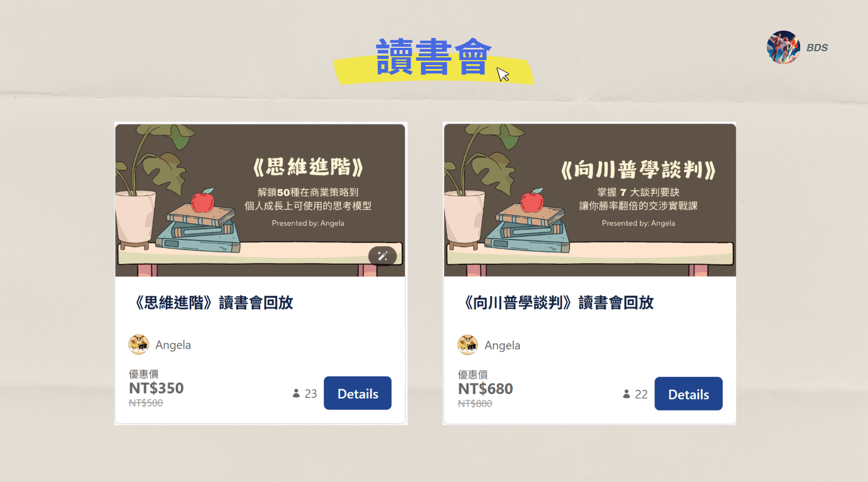Click the 讀書會 page heading
868x482 pixels.
point(434,57)
